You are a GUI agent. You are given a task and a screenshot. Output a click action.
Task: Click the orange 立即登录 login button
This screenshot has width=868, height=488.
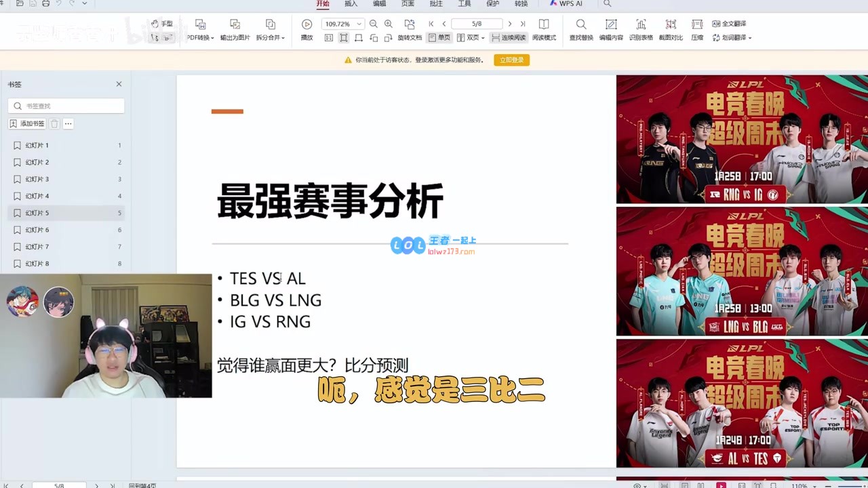click(x=511, y=60)
